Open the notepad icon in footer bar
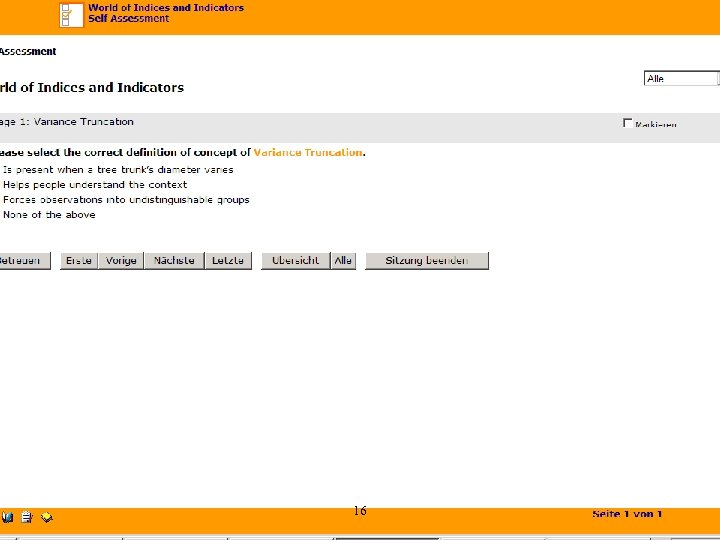 click(x=27, y=518)
